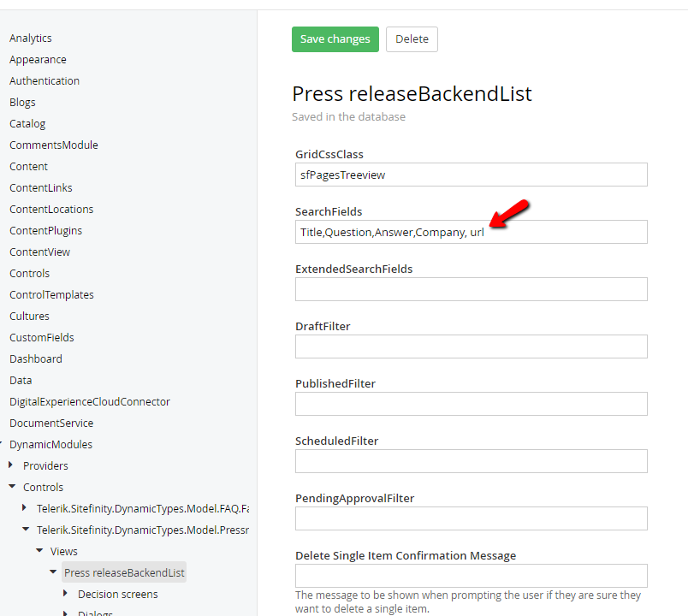Open CommentsModule configuration
Viewport: 688px width, 616px height.
click(x=54, y=145)
